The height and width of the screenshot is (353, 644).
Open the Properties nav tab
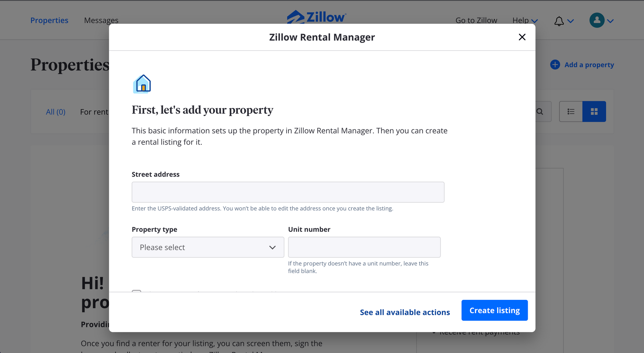(49, 20)
